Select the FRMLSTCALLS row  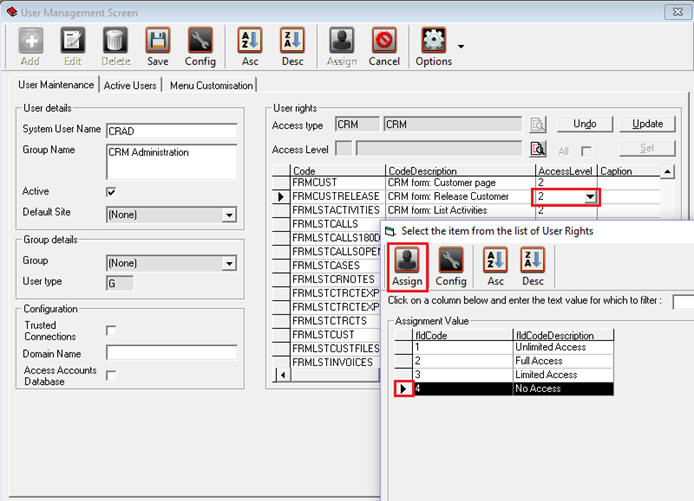[x=325, y=224]
